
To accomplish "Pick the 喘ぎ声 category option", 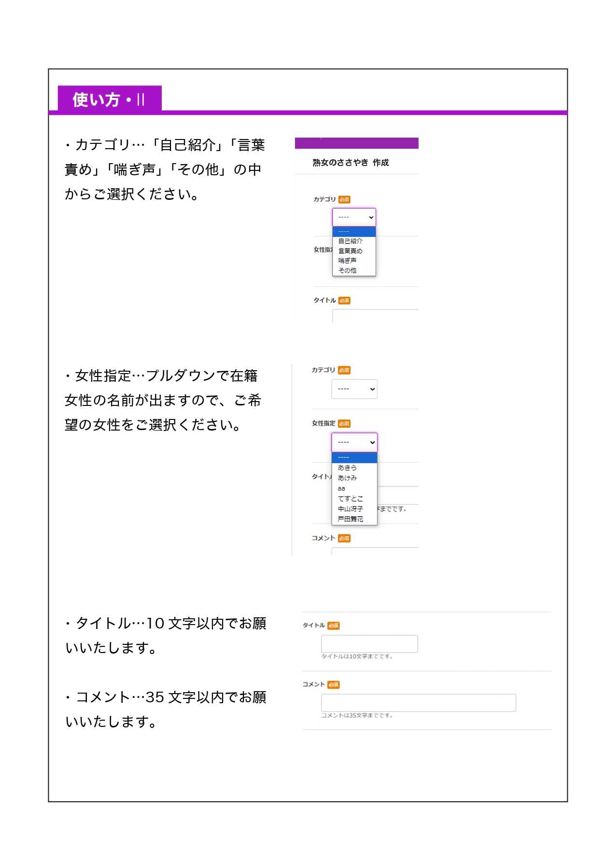I will 347,261.
